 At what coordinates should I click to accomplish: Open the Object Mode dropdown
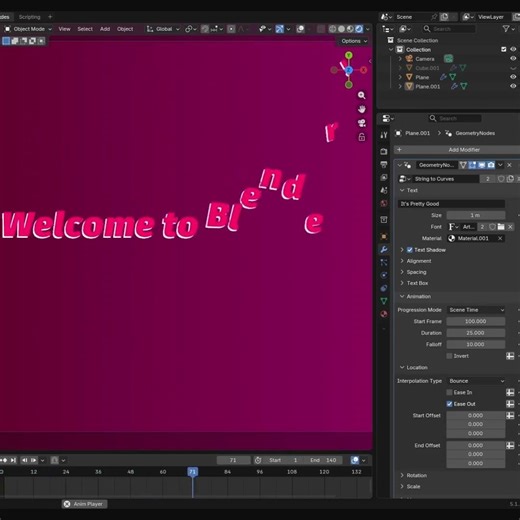28,29
